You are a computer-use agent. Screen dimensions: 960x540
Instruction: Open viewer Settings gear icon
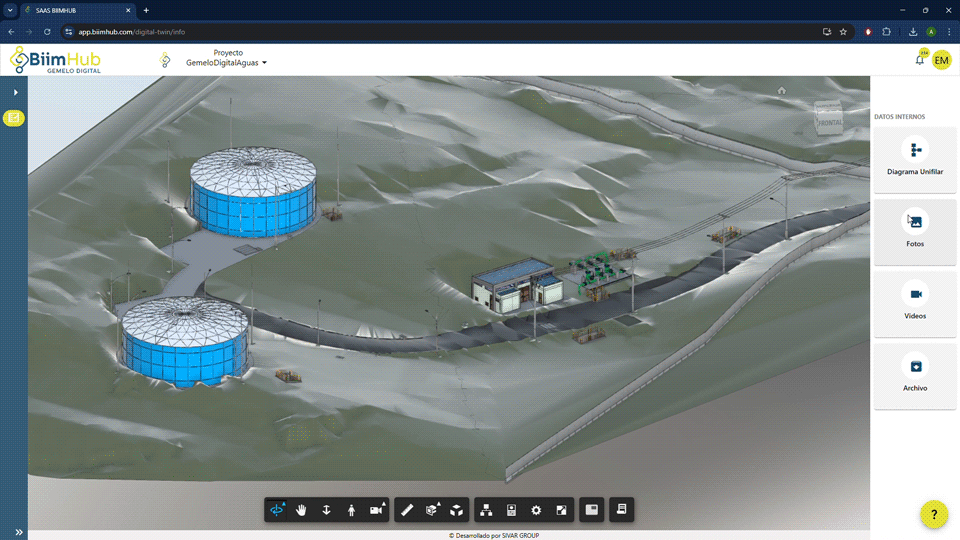pyautogui.click(x=536, y=510)
